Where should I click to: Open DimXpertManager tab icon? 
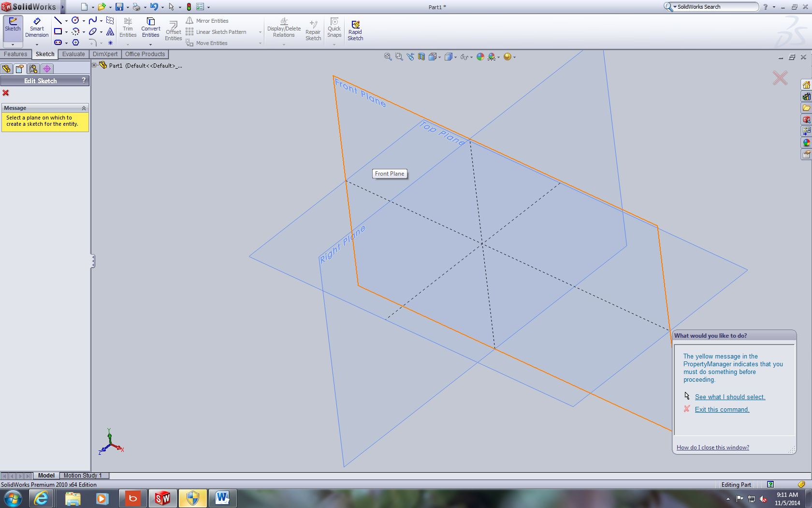(47, 69)
